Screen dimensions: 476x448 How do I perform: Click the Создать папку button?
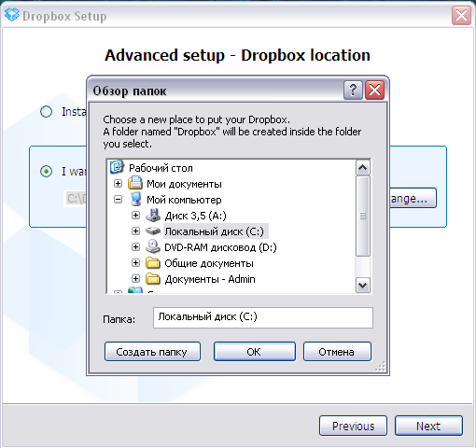point(152,352)
